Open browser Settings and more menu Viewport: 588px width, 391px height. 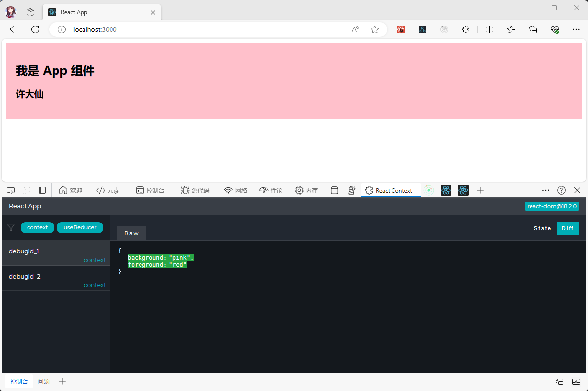[x=576, y=29]
